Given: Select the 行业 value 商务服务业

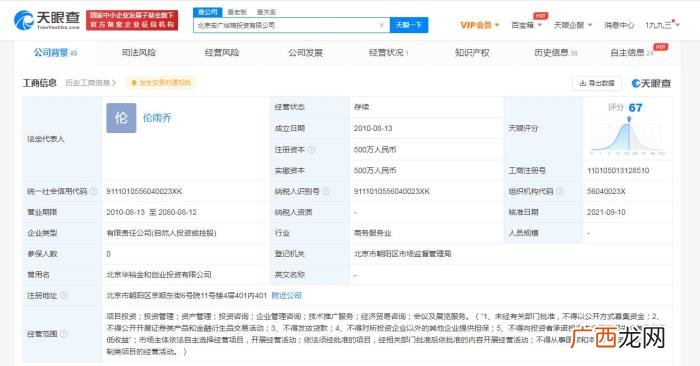Looking at the screenshot, I should point(372,233).
